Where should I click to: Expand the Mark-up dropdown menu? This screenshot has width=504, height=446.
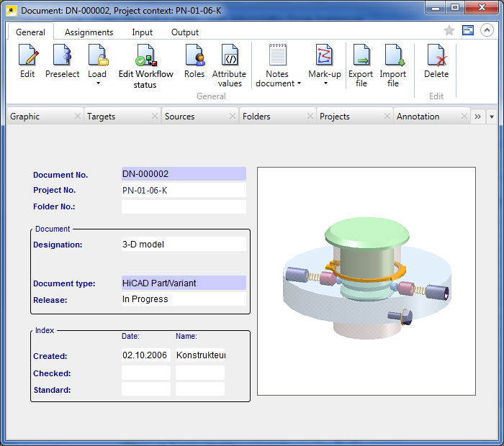pos(325,83)
